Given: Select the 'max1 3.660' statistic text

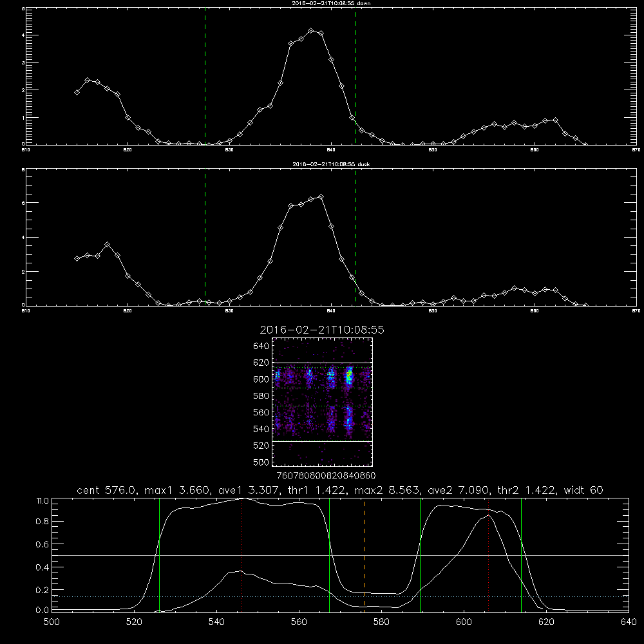Looking at the screenshot, I should click(x=177, y=490).
